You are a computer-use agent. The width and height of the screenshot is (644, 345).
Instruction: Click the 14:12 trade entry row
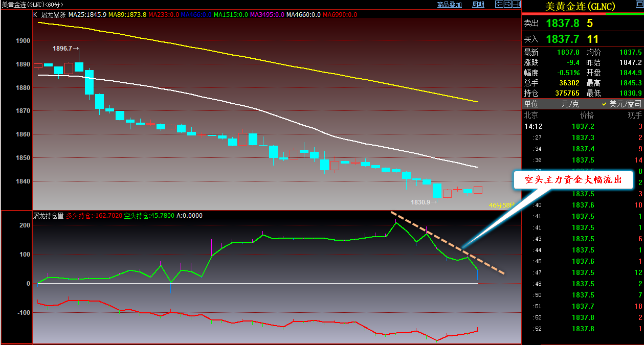[582, 126]
